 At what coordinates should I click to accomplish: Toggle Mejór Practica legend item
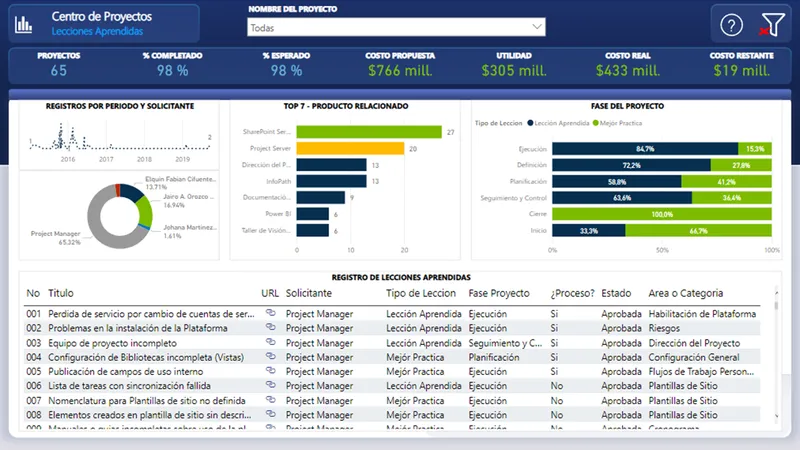[x=617, y=123]
